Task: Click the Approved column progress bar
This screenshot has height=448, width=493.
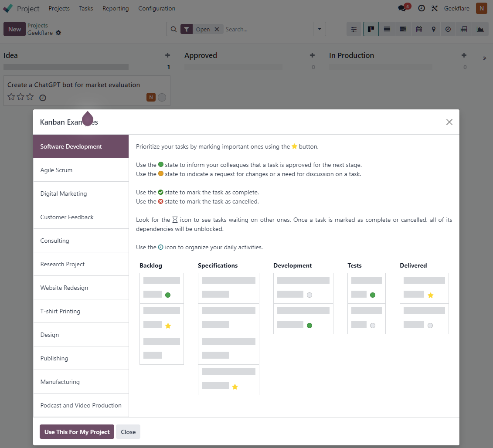Action: (x=233, y=67)
